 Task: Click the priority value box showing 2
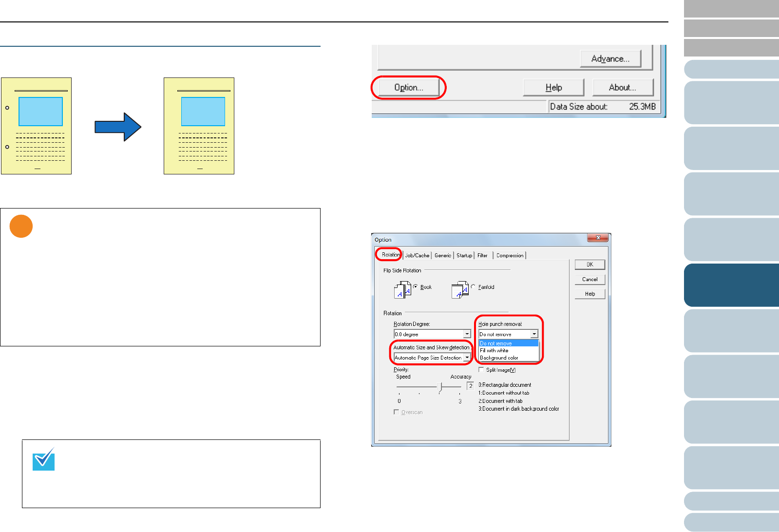coord(470,386)
